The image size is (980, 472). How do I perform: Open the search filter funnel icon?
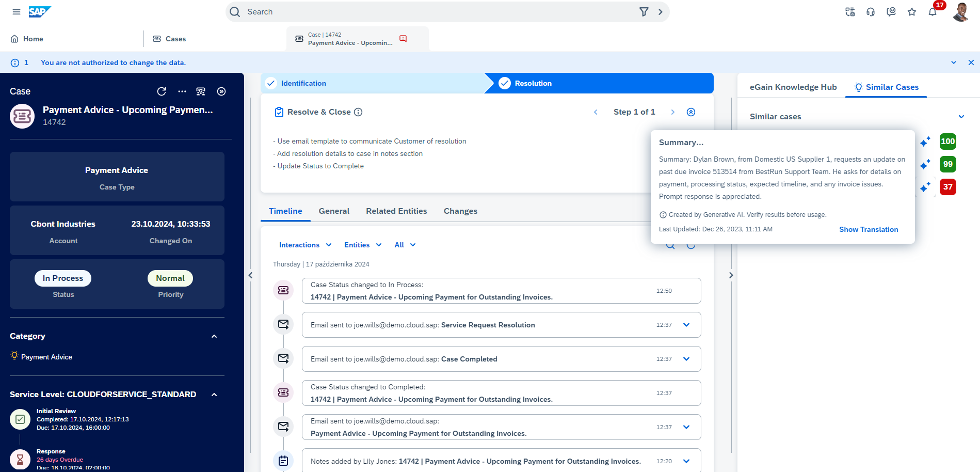point(644,12)
